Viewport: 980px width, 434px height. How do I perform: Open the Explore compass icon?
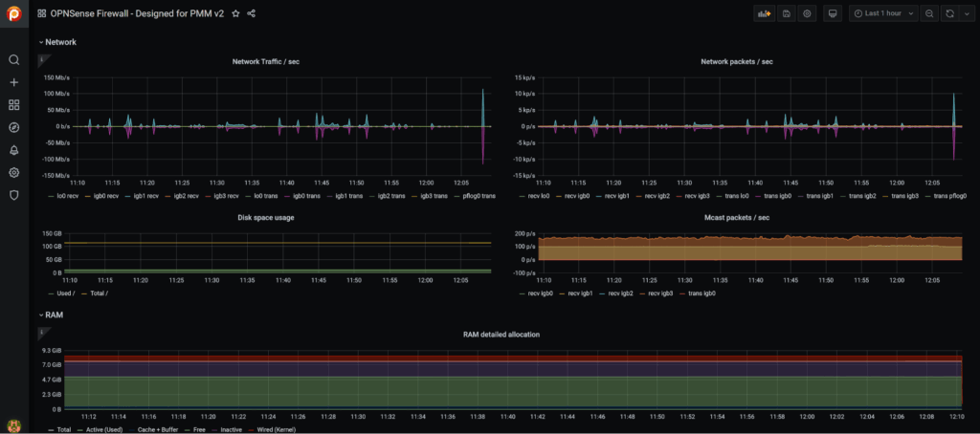(x=13, y=127)
